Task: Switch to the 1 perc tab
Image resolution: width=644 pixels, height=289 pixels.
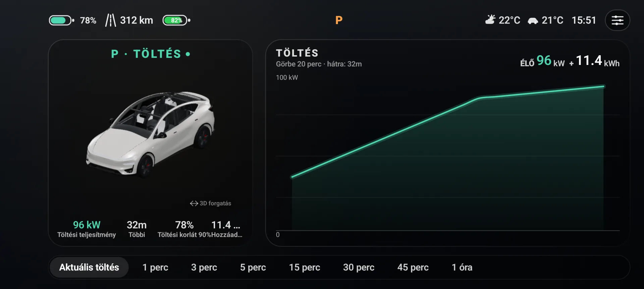Action: click(x=155, y=267)
